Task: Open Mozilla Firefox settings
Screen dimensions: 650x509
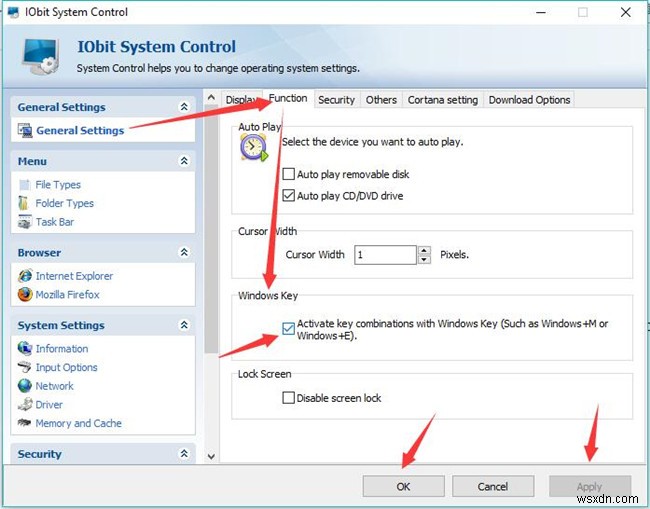Action: pyautogui.click(x=68, y=294)
